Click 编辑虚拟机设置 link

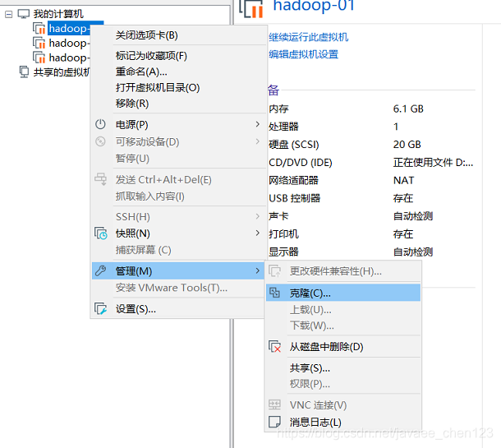click(x=303, y=54)
